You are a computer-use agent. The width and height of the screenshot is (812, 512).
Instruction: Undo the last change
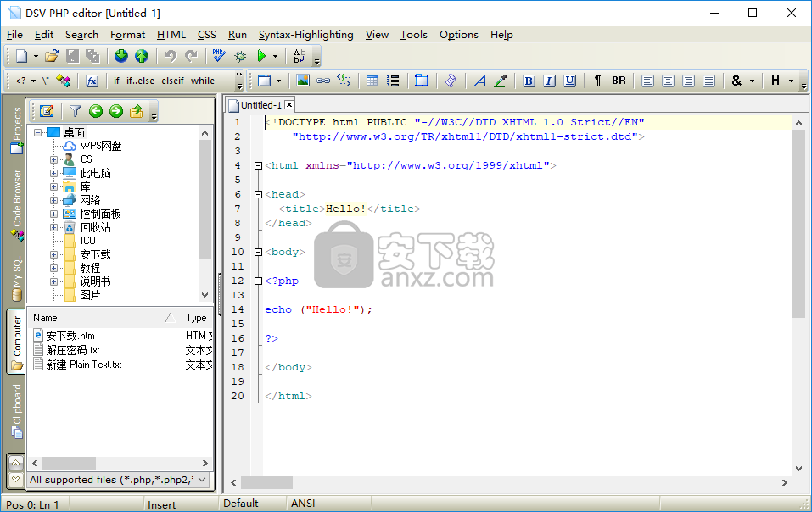point(170,56)
